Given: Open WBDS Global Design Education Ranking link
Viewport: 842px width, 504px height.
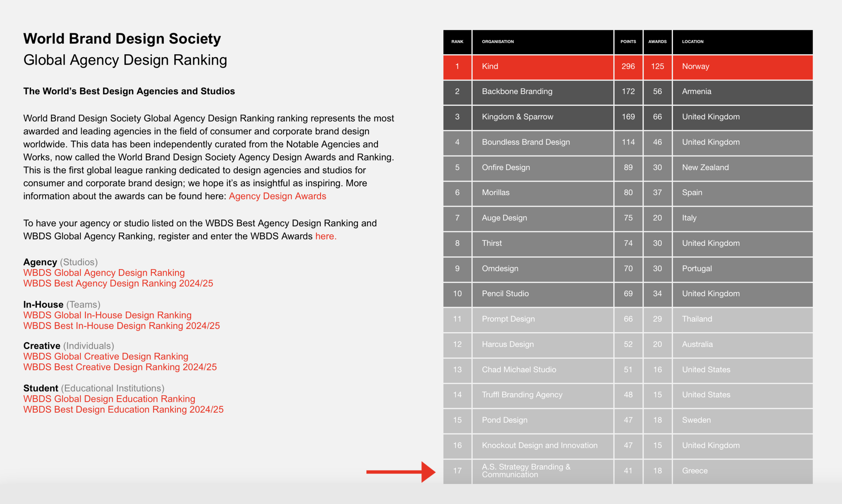Looking at the screenshot, I should pyautogui.click(x=109, y=399).
